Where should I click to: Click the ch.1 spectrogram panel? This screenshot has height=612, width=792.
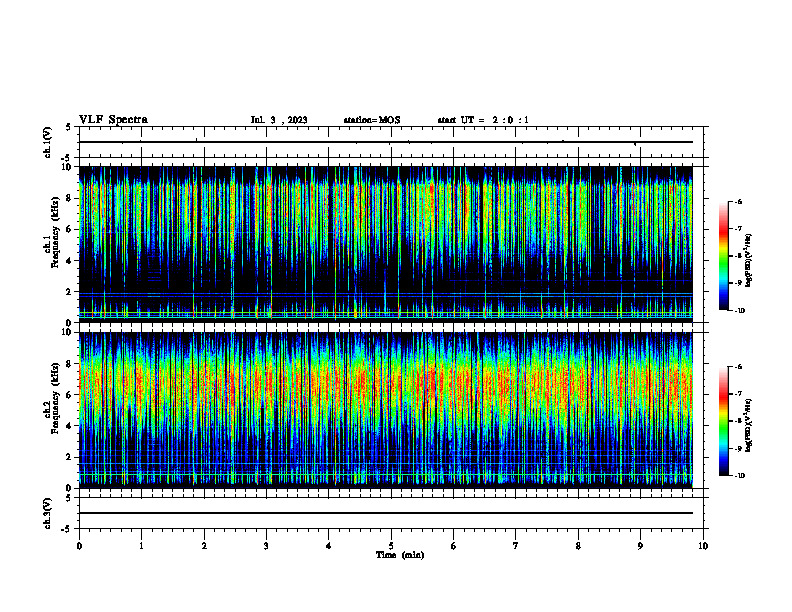(385, 244)
